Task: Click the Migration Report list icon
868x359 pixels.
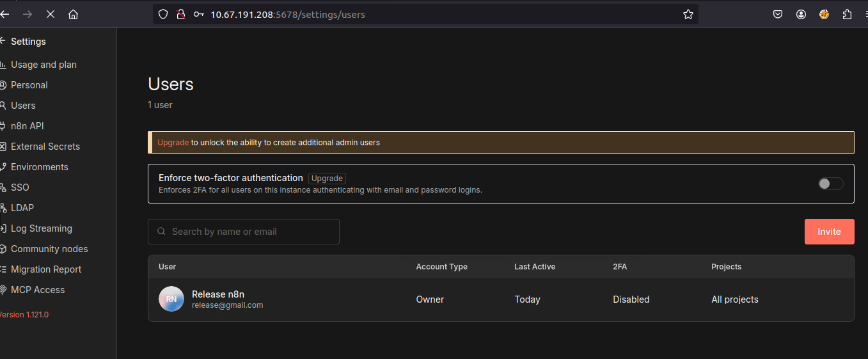Action: [3, 269]
